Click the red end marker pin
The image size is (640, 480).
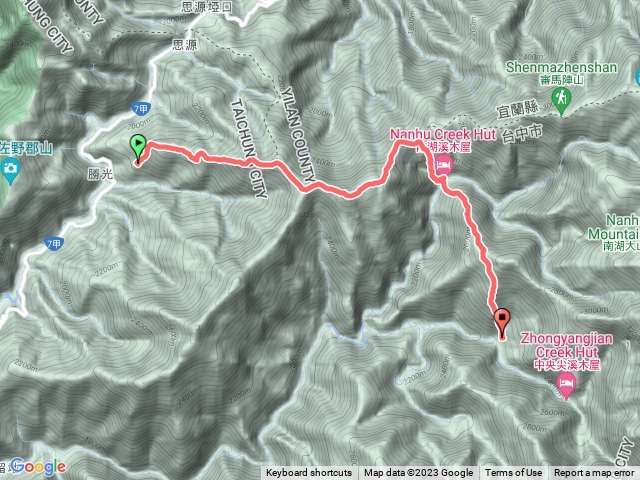pos(502,320)
